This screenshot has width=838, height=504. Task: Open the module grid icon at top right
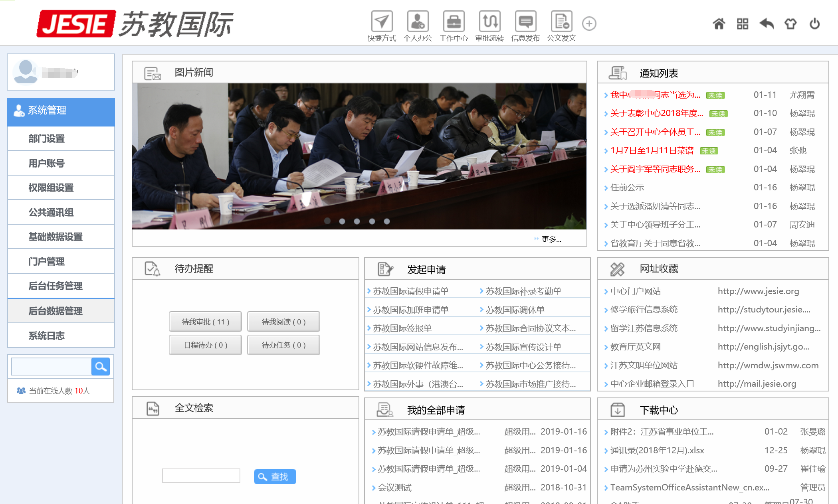(x=743, y=24)
